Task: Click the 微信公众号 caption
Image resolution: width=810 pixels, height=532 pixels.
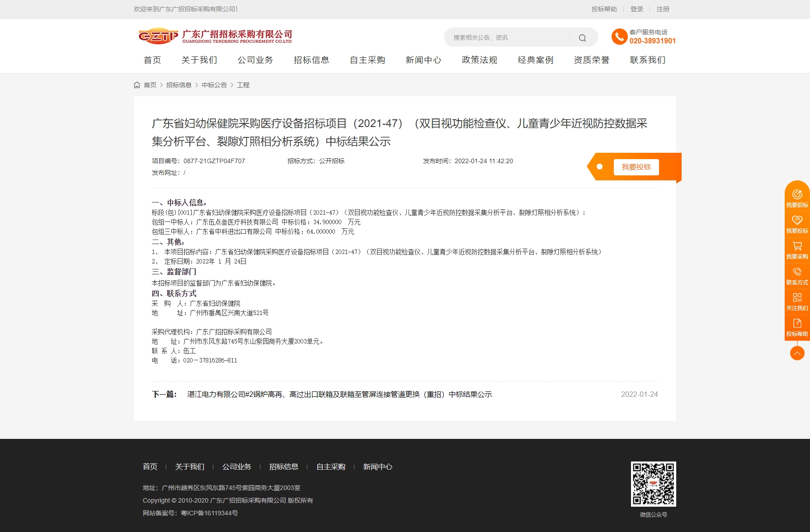Action: 653,515
